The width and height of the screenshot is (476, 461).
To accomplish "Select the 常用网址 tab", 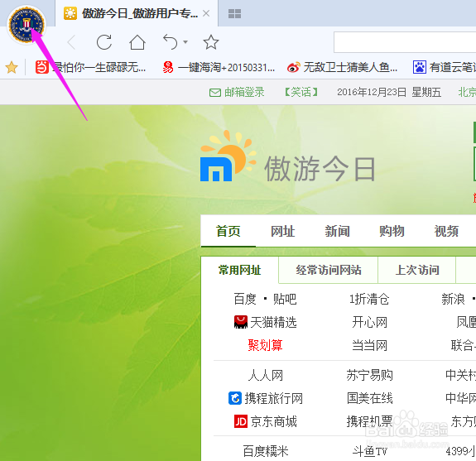I will 239,270.
